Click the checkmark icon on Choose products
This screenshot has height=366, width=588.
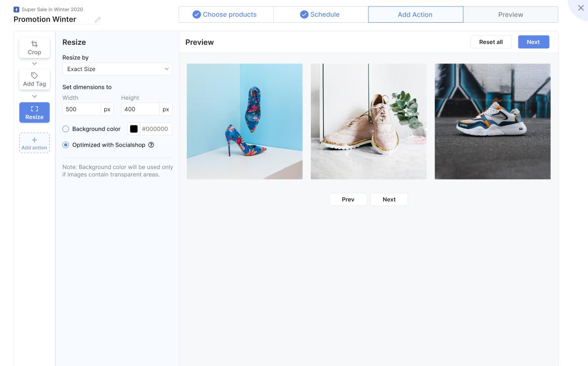pos(196,15)
